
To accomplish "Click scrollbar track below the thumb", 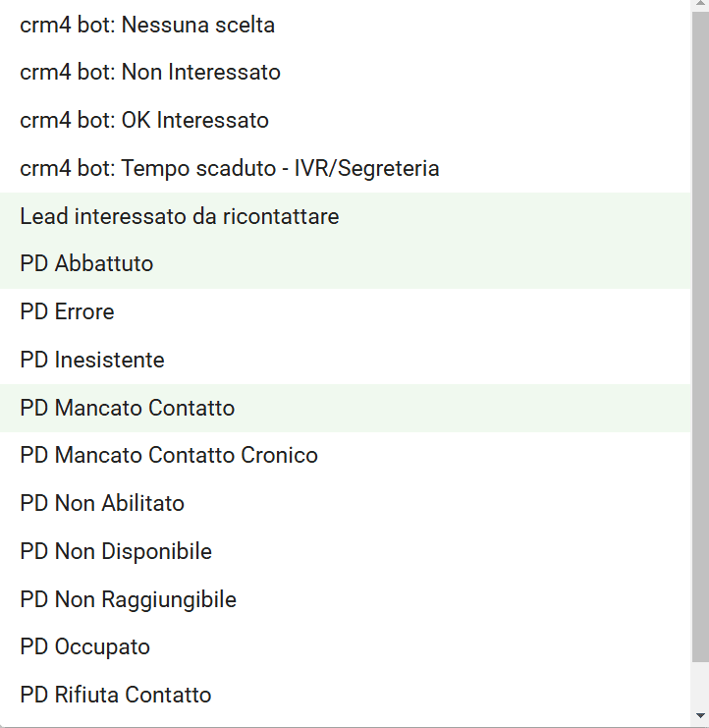I will tap(700, 685).
